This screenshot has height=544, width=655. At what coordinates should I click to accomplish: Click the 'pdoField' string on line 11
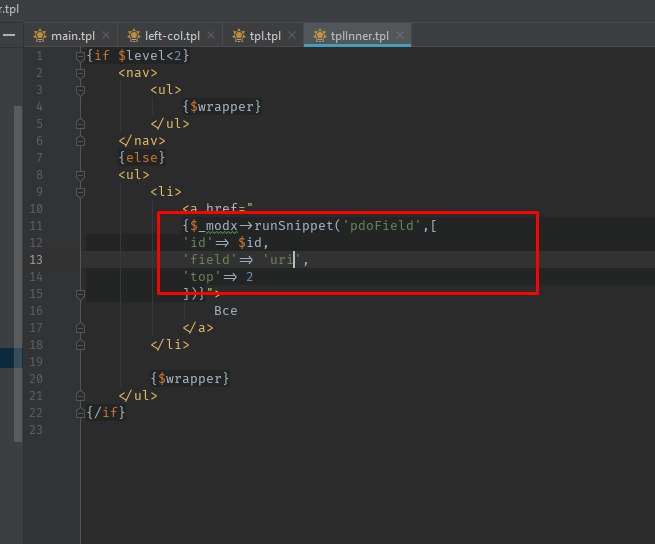pos(381,226)
